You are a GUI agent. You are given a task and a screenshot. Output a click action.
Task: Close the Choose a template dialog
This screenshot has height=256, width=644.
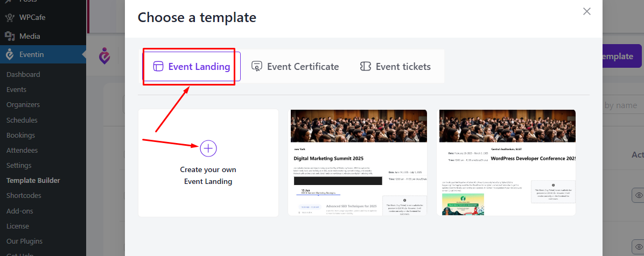(x=587, y=11)
